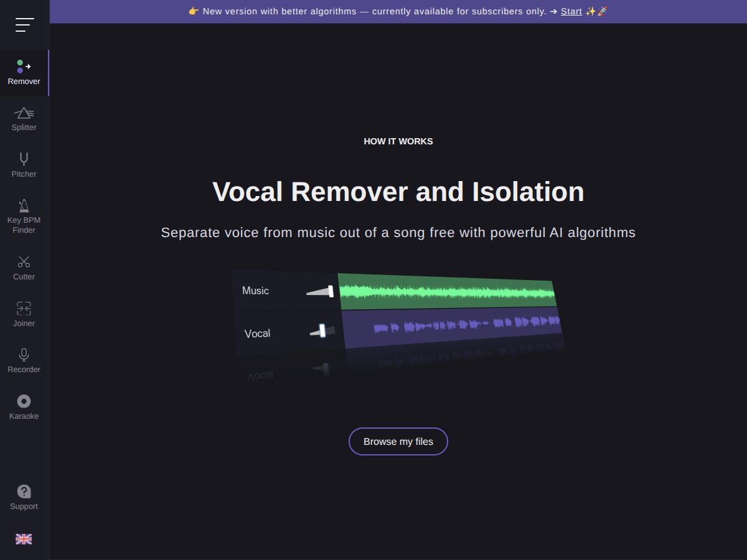The height and width of the screenshot is (560, 747).
Task: Open the Key BPM Finder
Action: 24,215
